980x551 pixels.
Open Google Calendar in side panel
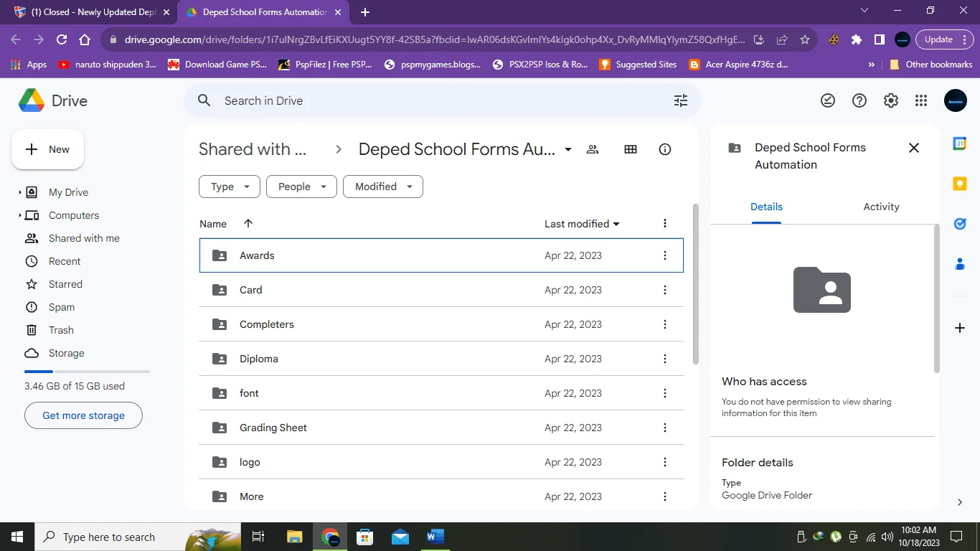click(960, 144)
